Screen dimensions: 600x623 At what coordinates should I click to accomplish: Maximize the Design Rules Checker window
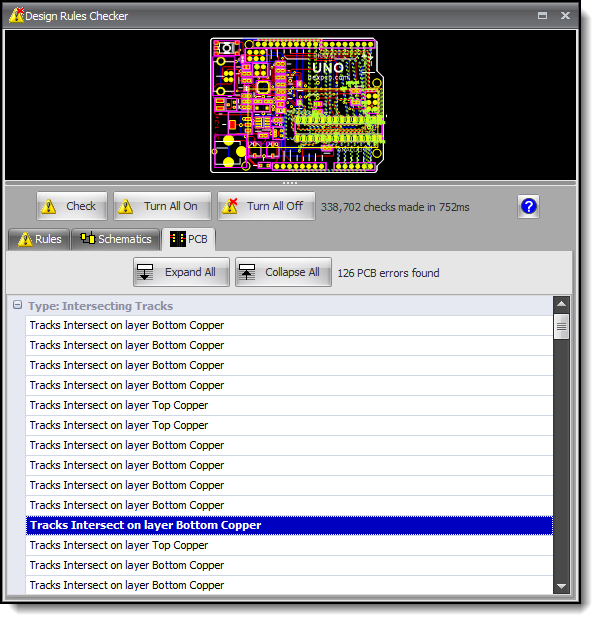tap(542, 15)
